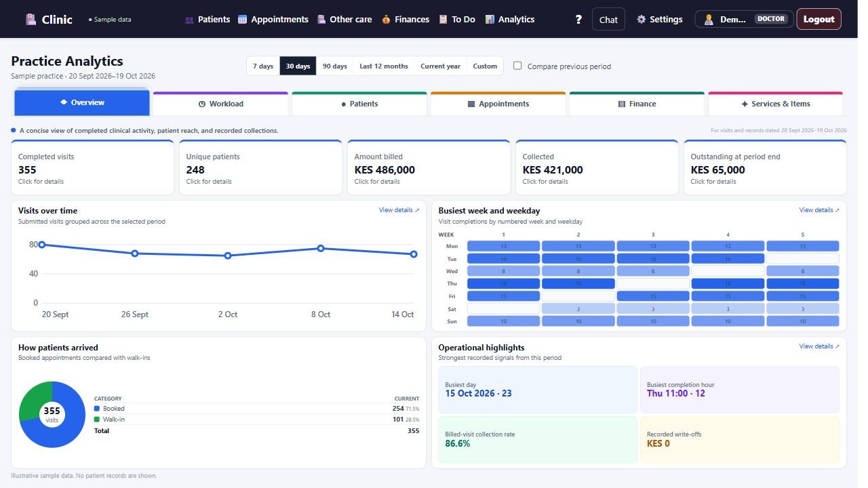868x488 pixels.
Task: Switch to Last 12 months range
Action: [384, 66]
